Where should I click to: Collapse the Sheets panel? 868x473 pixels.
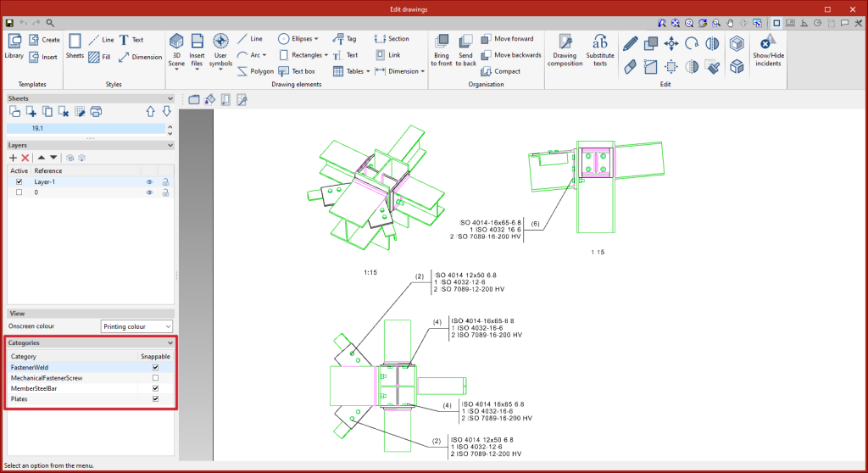[170, 98]
